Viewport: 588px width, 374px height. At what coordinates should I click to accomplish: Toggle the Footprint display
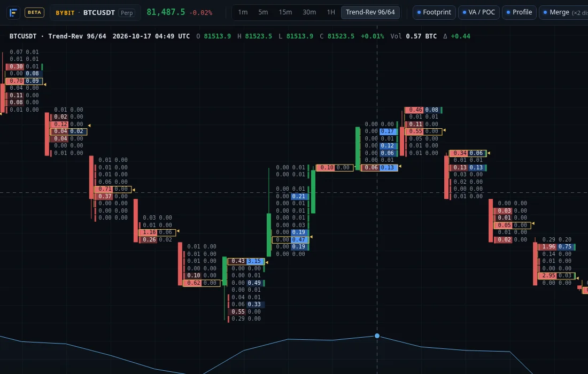pos(434,12)
